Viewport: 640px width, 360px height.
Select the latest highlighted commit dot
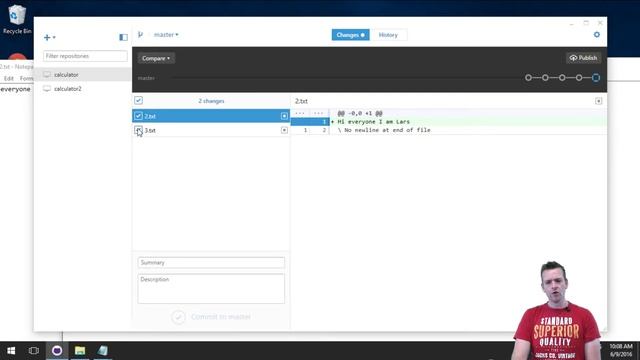pyautogui.click(x=596, y=78)
